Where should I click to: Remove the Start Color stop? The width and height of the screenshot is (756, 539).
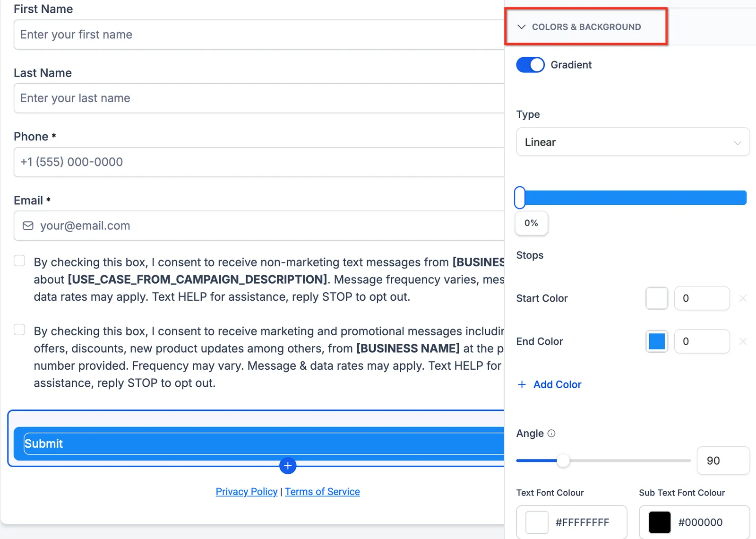point(743,298)
